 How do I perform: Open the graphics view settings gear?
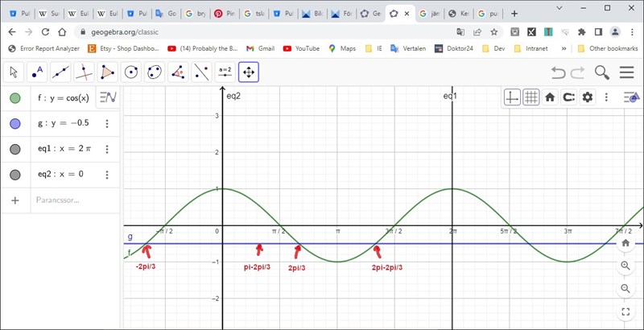coord(588,97)
